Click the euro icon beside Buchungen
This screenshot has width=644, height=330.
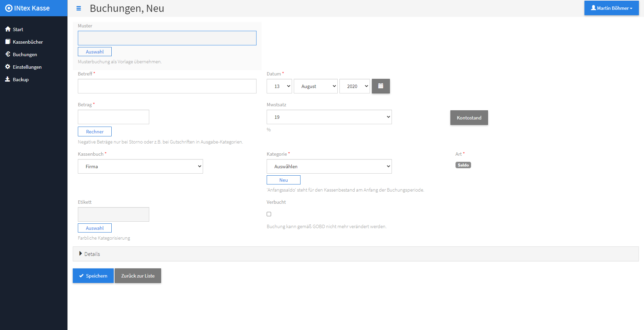point(8,54)
